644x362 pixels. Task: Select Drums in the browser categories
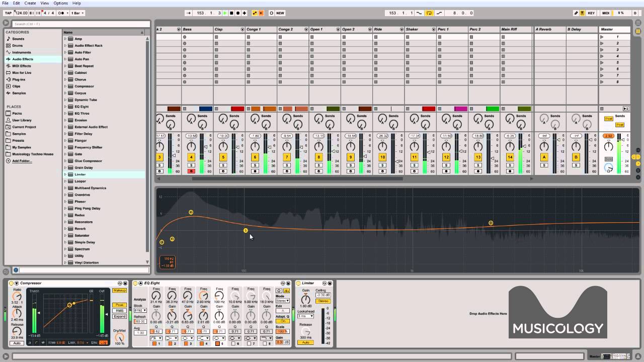pyautogui.click(x=18, y=46)
